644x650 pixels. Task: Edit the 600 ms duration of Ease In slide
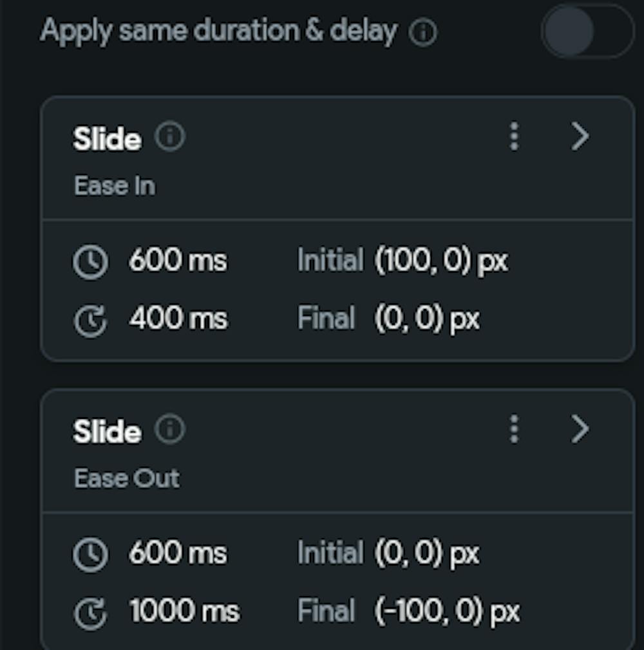[178, 261]
